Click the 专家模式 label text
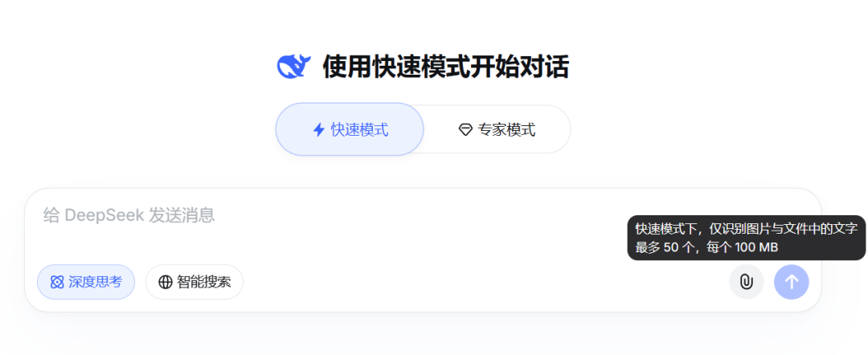Viewport: 868px width, 355px height. (507, 130)
